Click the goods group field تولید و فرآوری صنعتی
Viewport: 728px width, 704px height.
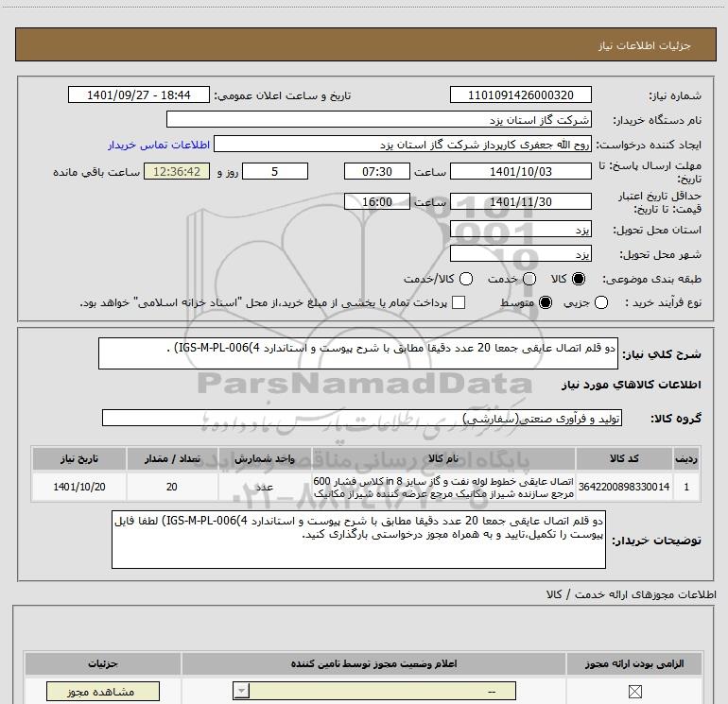(x=362, y=418)
